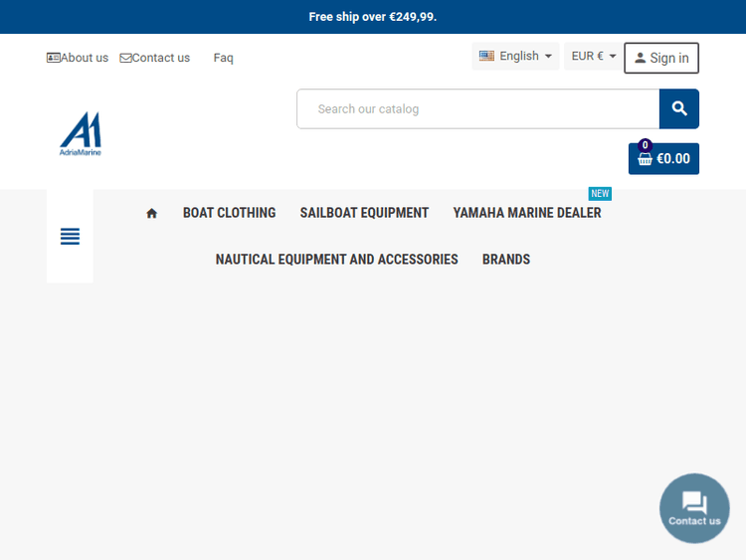Open the hamburger side menu icon
Screen dimensions: 746x560
coord(70,237)
